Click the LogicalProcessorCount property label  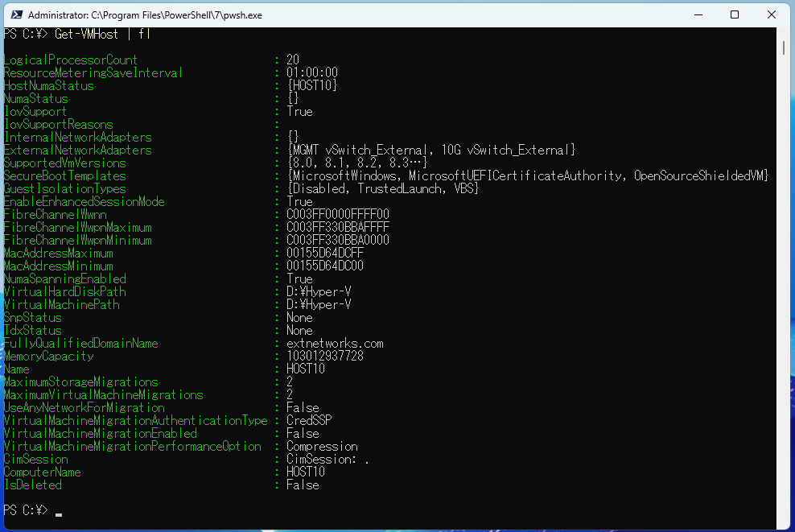pyautogui.click(x=68, y=60)
